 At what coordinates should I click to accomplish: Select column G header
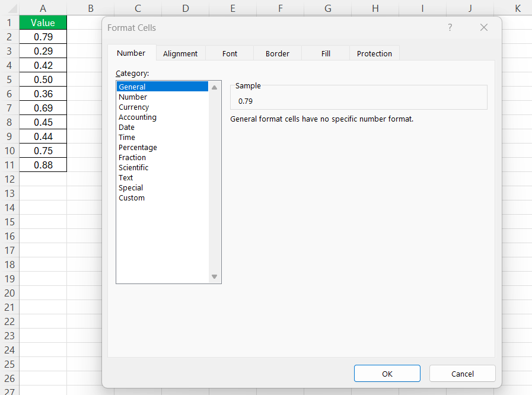pyautogui.click(x=328, y=8)
